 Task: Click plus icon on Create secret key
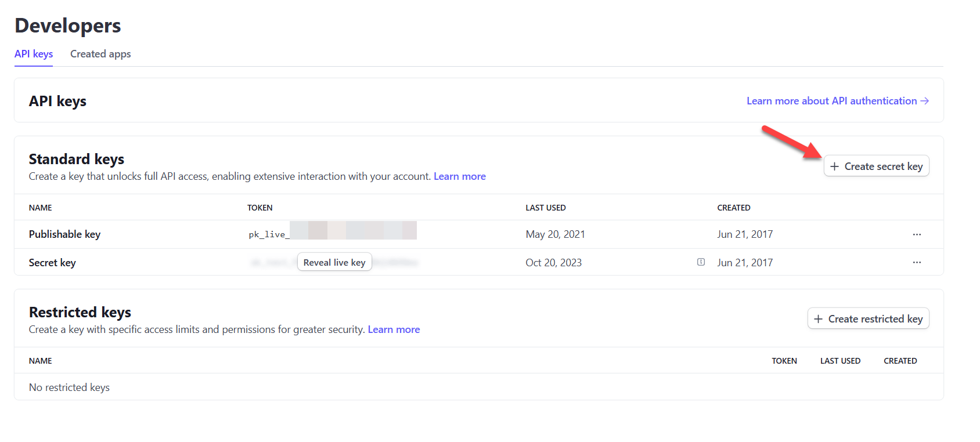pyautogui.click(x=834, y=166)
